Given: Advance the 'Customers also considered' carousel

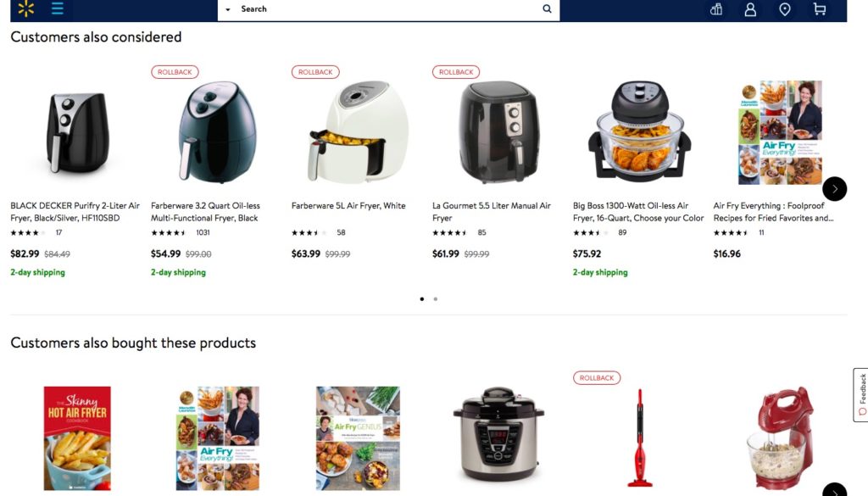Looking at the screenshot, I should tap(834, 189).
